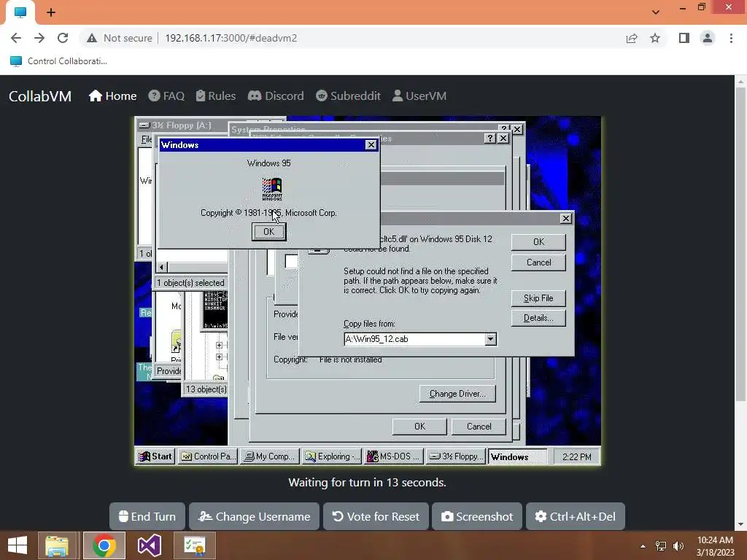This screenshot has width=747, height=560.
Task: Click Chrome icon on host taskbar
Action: pyautogui.click(x=104, y=545)
